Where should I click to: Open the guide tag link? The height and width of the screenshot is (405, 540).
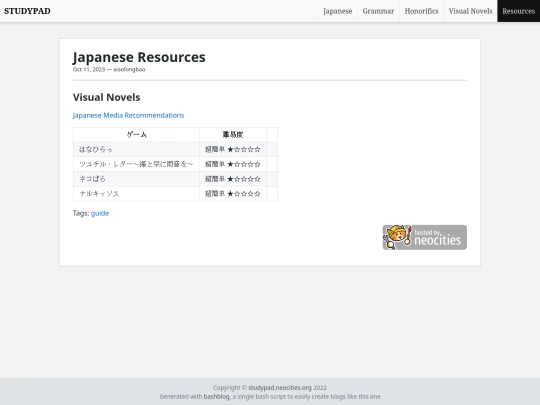pyautogui.click(x=100, y=213)
